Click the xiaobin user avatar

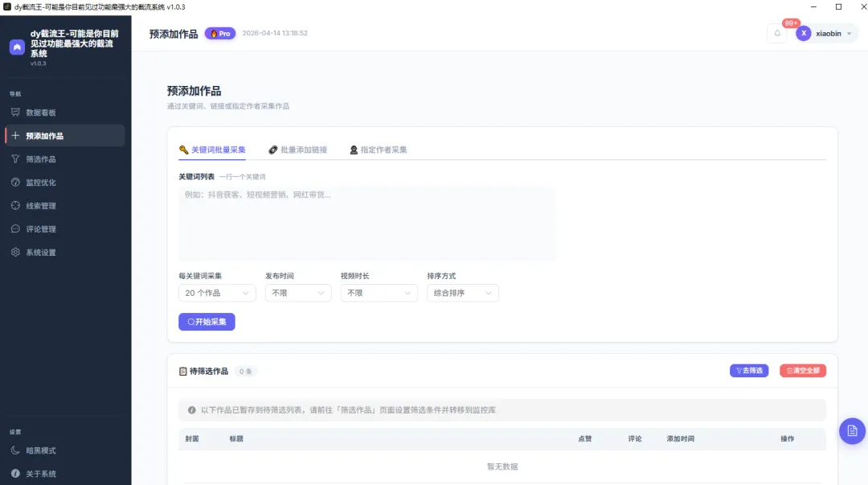pyautogui.click(x=804, y=33)
